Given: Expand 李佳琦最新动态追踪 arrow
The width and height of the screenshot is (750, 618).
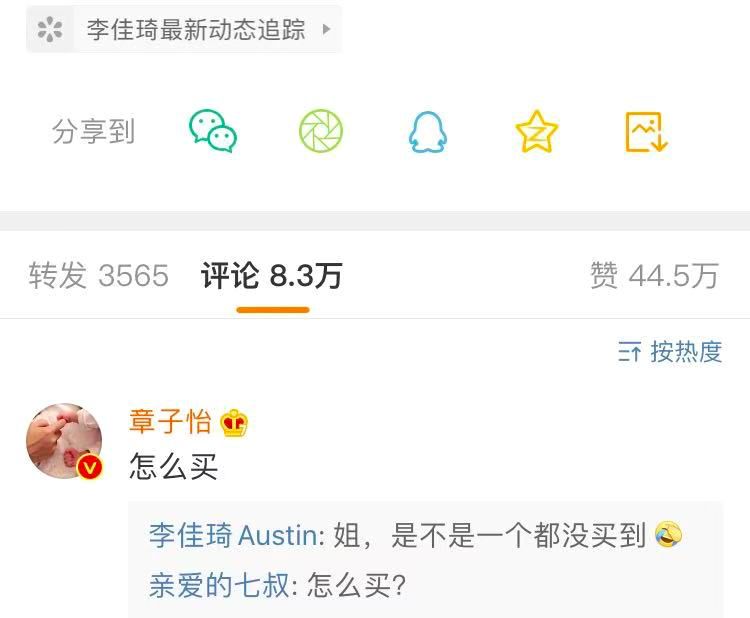Looking at the screenshot, I should tap(326, 29).
